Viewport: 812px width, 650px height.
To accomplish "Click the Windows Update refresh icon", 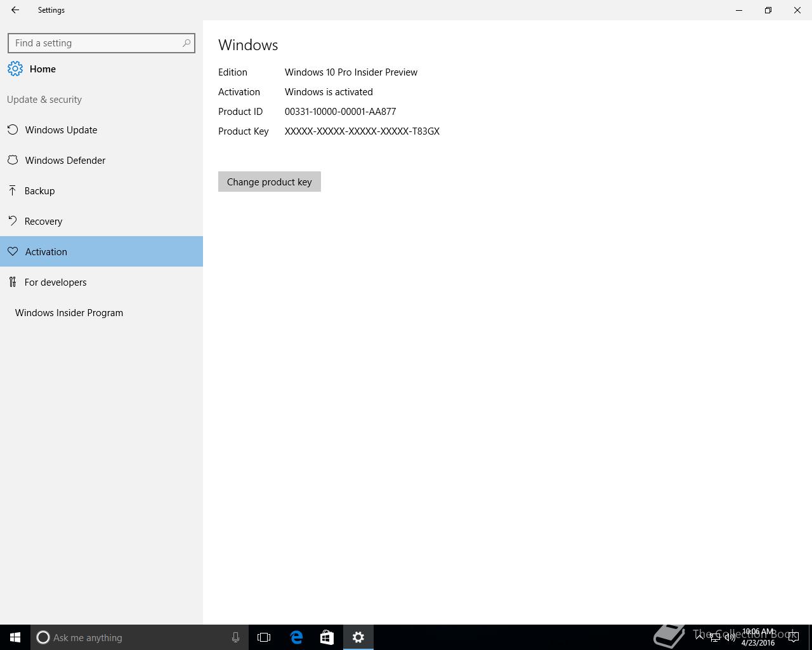I will (x=13, y=129).
